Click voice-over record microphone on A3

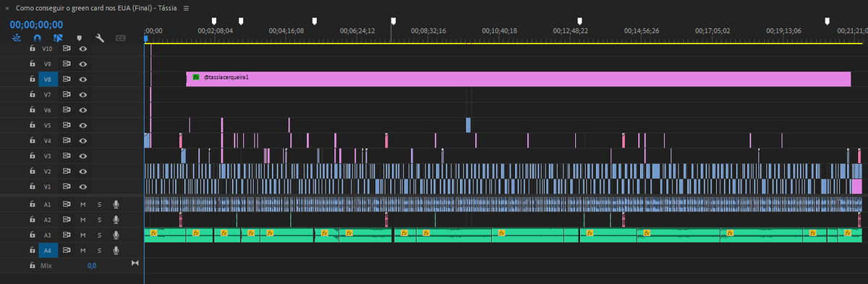click(x=116, y=235)
